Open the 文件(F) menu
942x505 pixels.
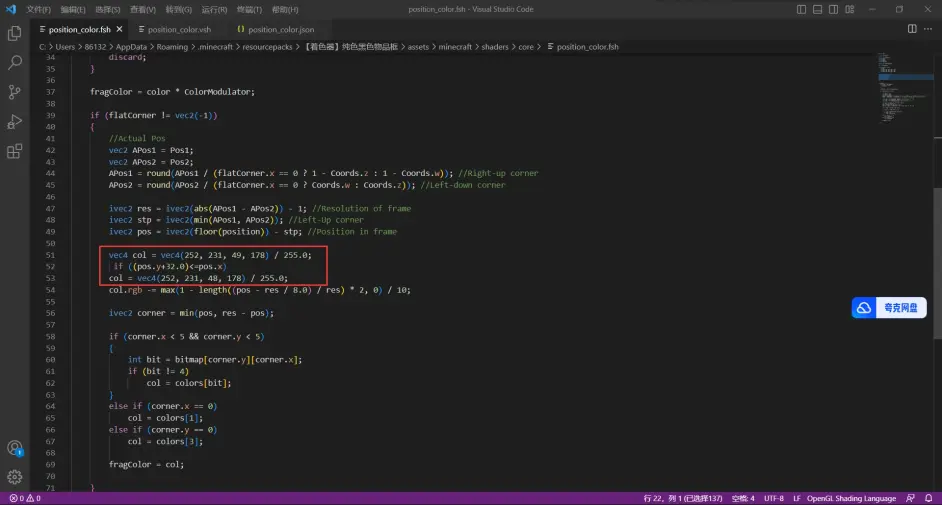(38, 9)
